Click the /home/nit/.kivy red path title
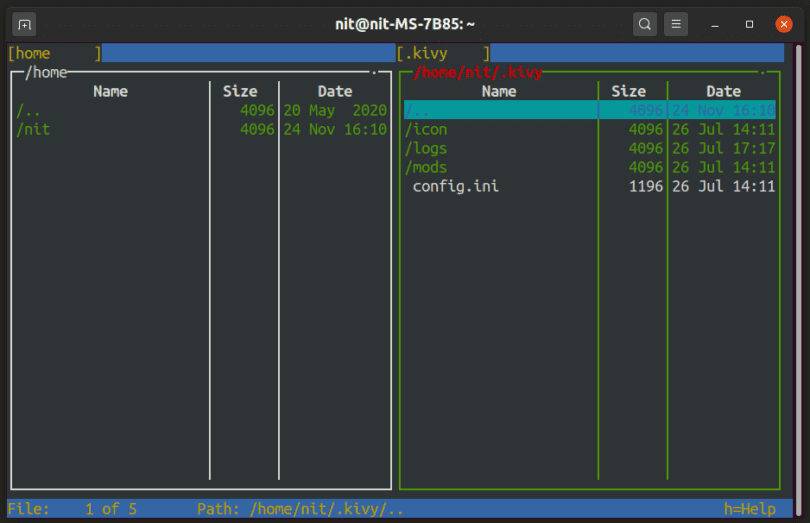This screenshot has width=810, height=523. (478, 72)
